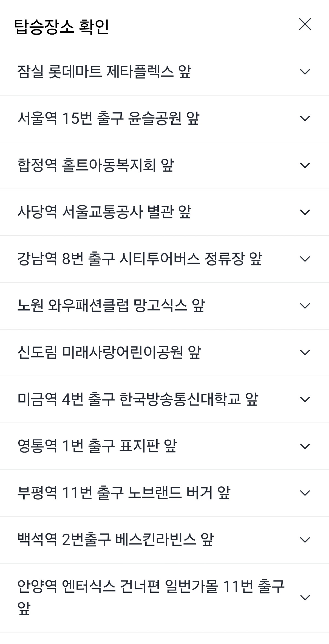329x644 pixels.
Task: Close the 탑승장소 확인 dialog
Action: click(305, 24)
